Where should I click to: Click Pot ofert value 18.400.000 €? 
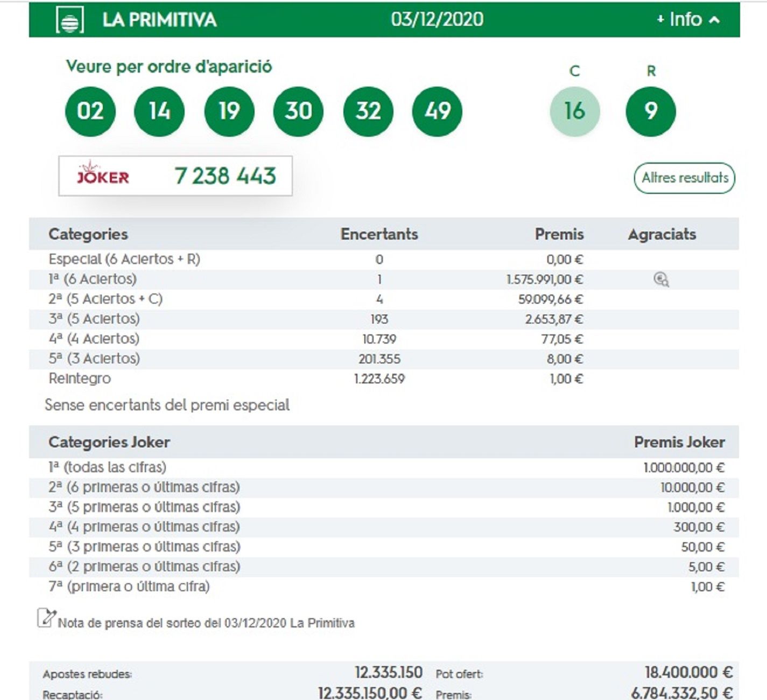[x=688, y=673]
